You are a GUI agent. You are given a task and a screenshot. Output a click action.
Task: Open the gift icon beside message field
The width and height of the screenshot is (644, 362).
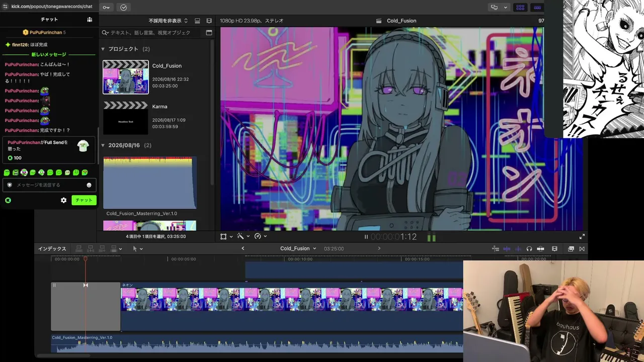coord(10,185)
